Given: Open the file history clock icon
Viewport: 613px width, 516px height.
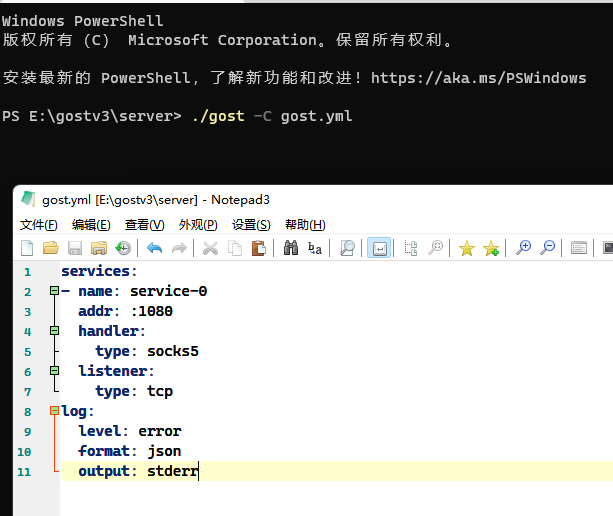Looking at the screenshot, I should click(x=123, y=248).
